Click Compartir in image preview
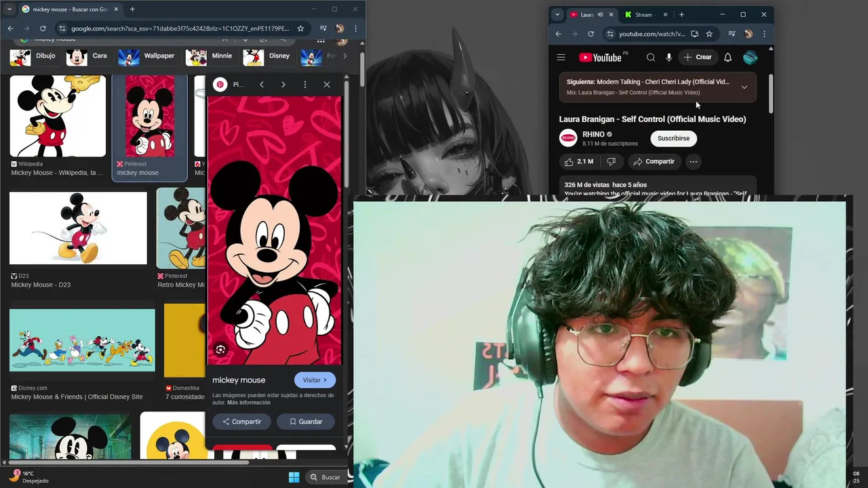868x488 pixels. click(x=241, y=422)
